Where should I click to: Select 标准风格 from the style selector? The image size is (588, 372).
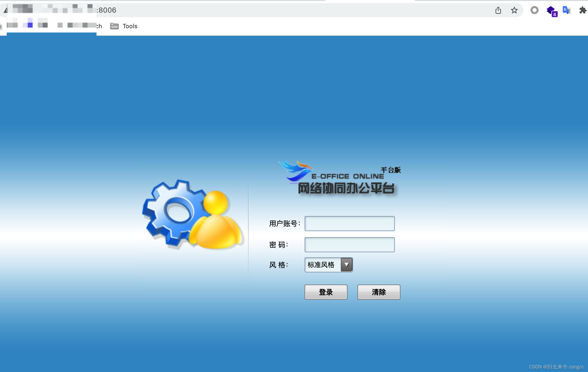pos(321,265)
